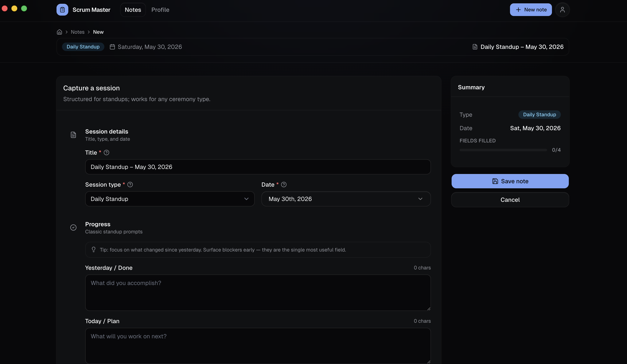Screen dimensions: 627x364
Task: Show help tooltip icon for Title
Action: tap(106, 153)
